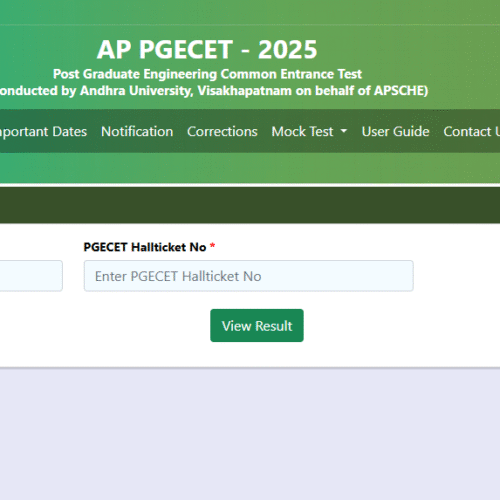
Task: Go to the Notification page
Action: click(137, 131)
